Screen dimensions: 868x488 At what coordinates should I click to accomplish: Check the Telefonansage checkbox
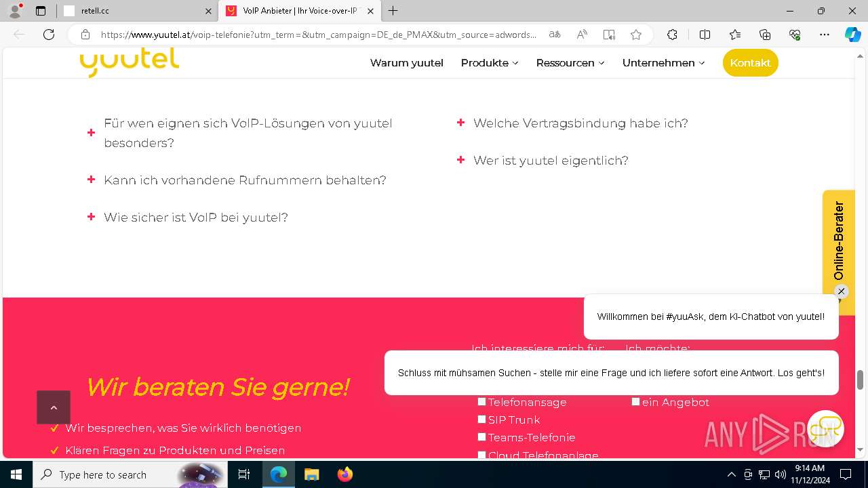click(x=481, y=401)
